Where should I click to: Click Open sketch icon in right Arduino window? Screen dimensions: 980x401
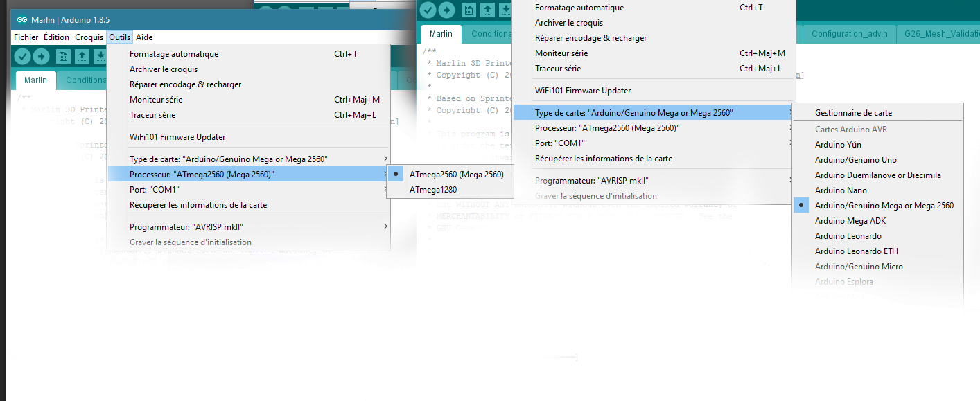tap(487, 9)
